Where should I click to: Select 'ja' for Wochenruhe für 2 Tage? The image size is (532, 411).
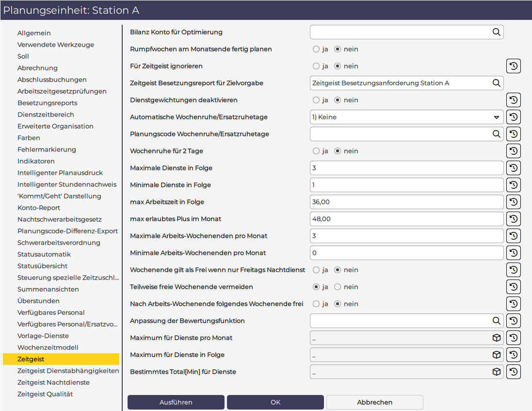click(316, 151)
